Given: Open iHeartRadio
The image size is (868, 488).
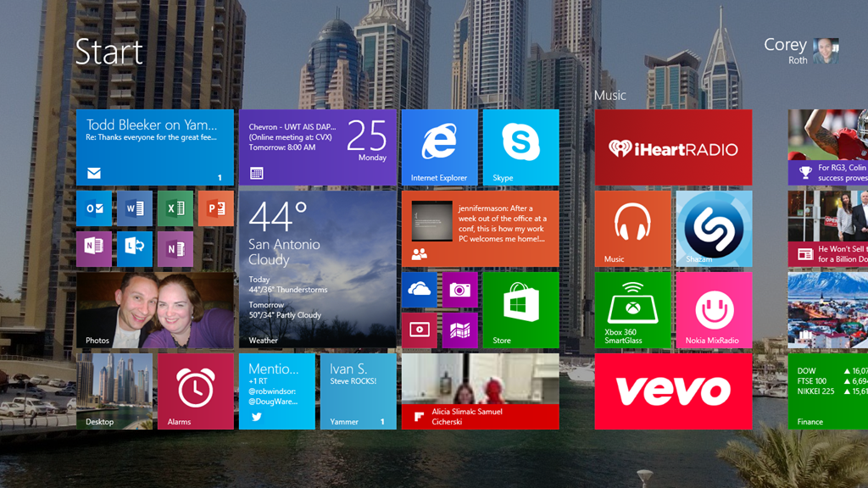Looking at the screenshot, I should point(674,146).
